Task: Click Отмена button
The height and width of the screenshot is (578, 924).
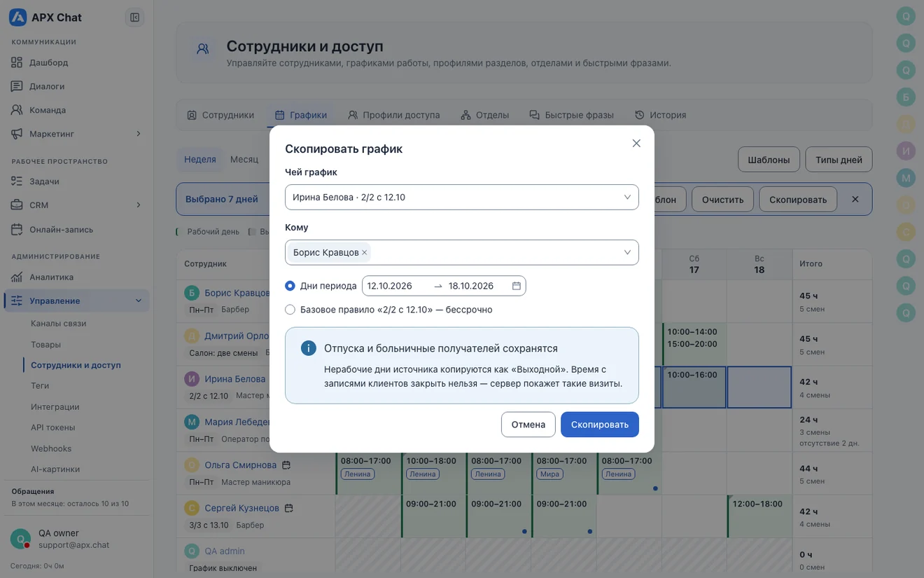Action: (x=528, y=425)
